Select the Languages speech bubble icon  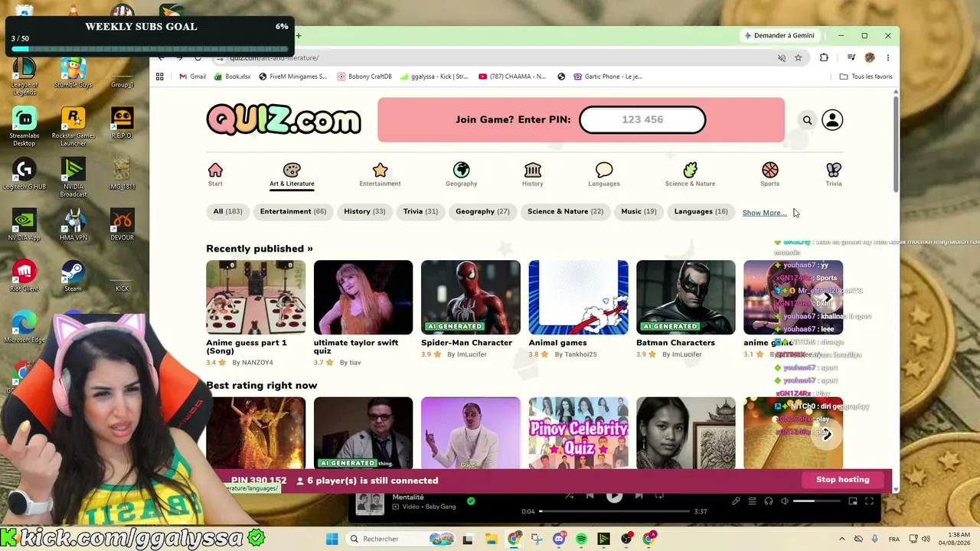(x=604, y=170)
